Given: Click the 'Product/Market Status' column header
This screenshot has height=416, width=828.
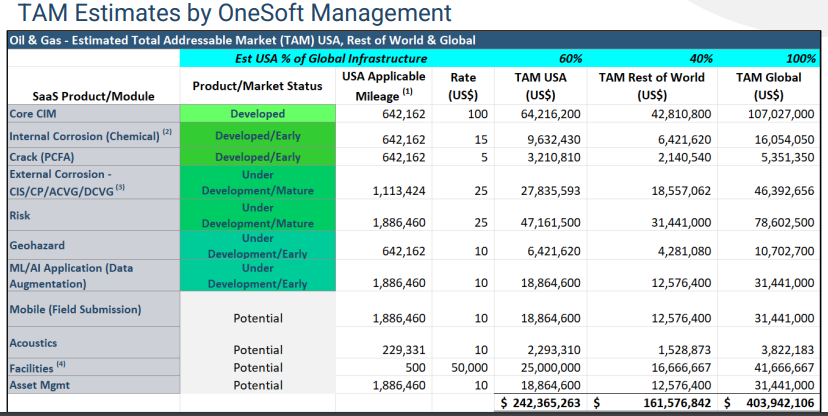Looking at the screenshot, I should [x=257, y=86].
